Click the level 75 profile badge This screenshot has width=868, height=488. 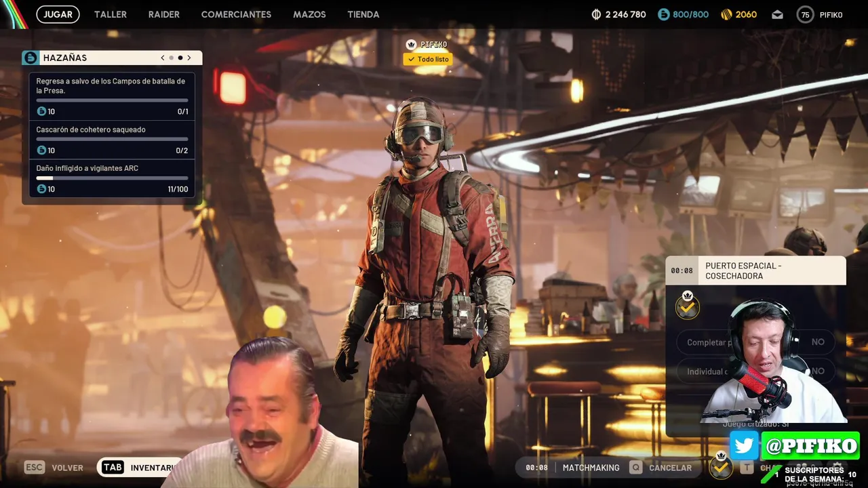click(x=805, y=14)
